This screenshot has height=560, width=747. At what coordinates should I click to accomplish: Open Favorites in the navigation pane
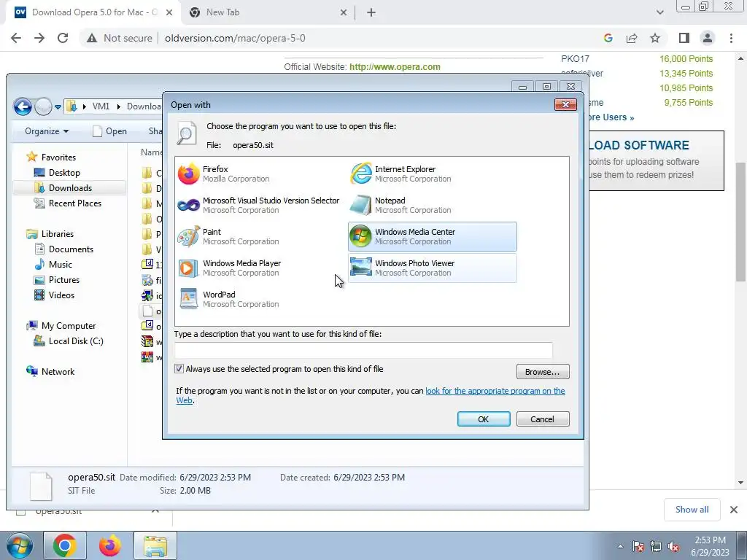[x=58, y=157]
